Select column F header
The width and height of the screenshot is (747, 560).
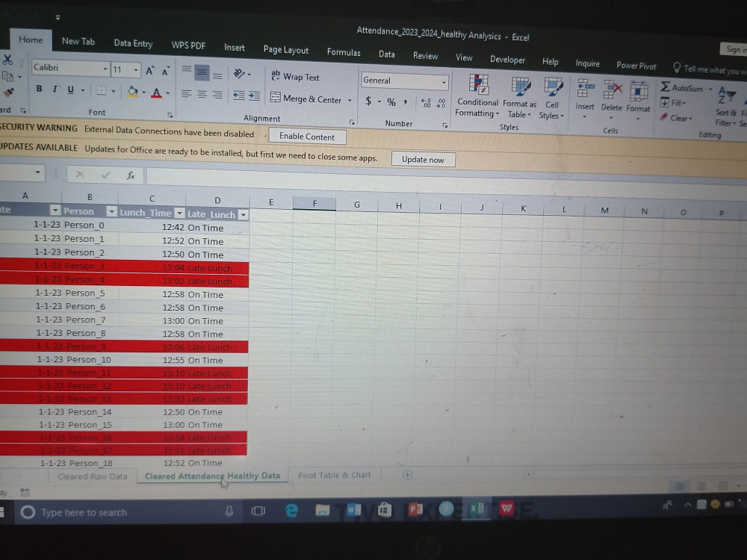pos(314,203)
